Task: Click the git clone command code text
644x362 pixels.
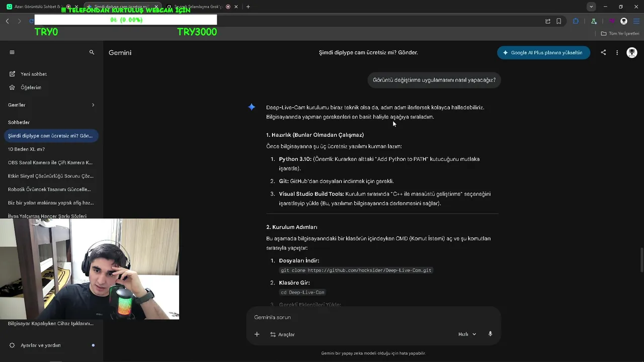Action: (x=356, y=270)
